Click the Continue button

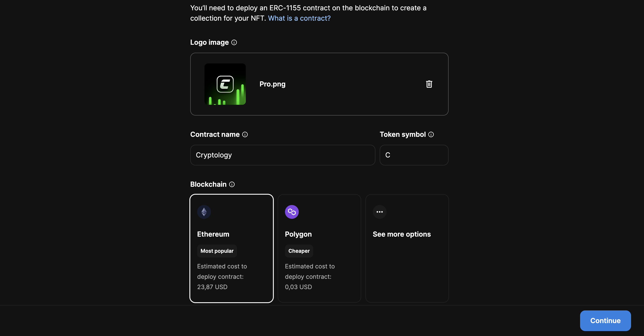click(605, 320)
